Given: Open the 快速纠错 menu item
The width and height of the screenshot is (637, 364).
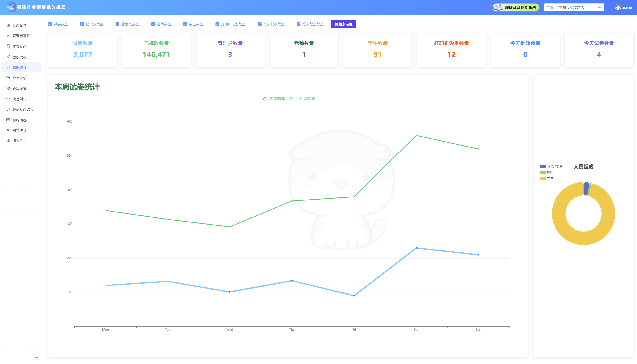Looking at the screenshot, I should point(19,99).
